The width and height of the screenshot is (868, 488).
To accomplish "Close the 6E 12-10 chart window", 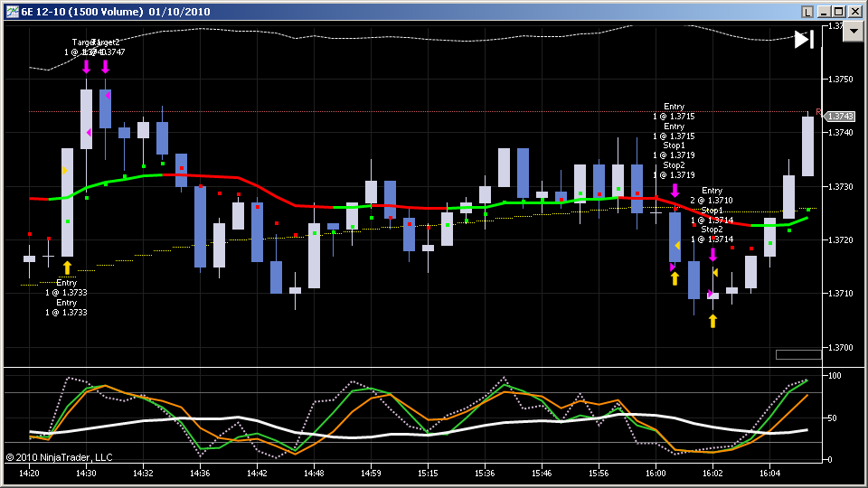I will (854, 12).
